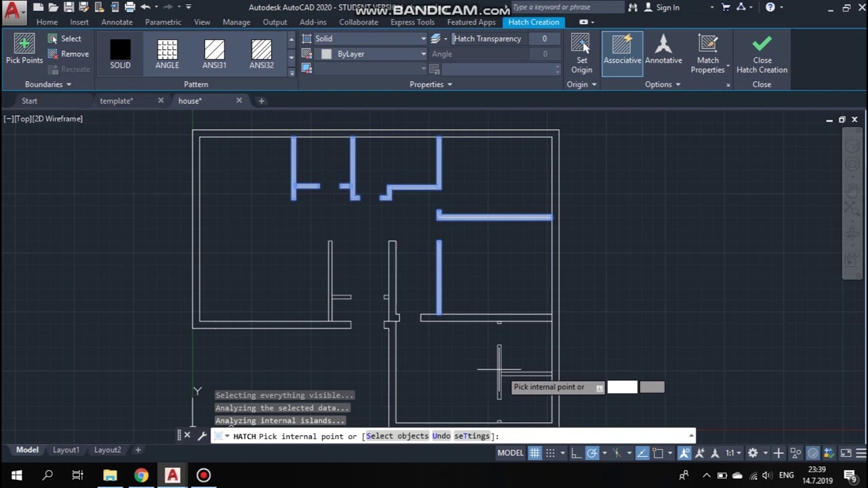Click the Bandicam record icon in taskbar
The height and width of the screenshot is (488, 868).
(x=203, y=475)
